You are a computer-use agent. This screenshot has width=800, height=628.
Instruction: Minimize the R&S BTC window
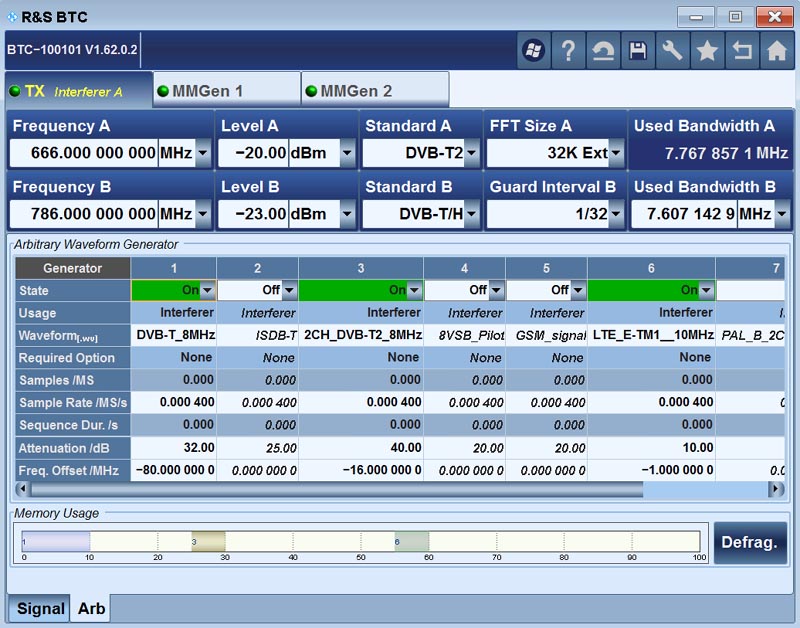pyautogui.click(x=695, y=17)
